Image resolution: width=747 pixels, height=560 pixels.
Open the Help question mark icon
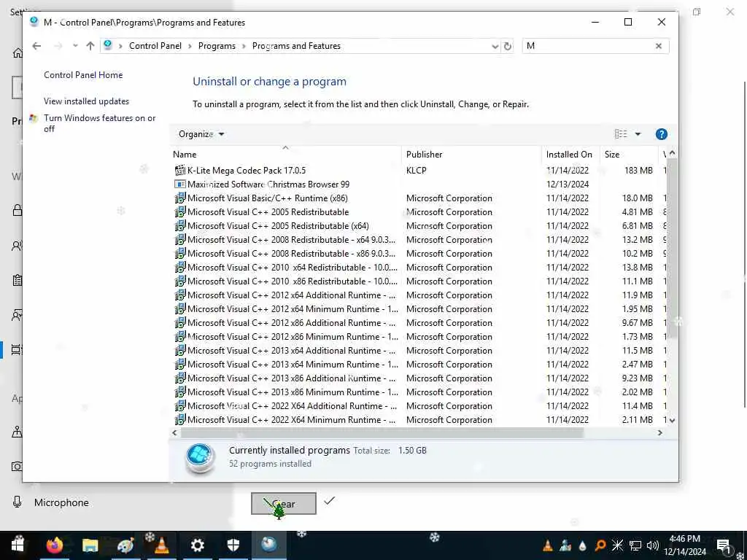tap(661, 134)
